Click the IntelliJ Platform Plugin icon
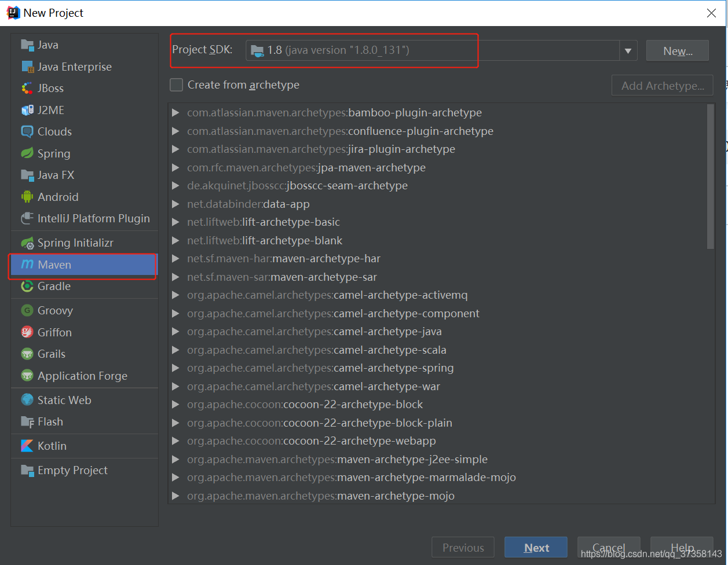Image resolution: width=728 pixels, height=565 pixels. tap(27, 218)
